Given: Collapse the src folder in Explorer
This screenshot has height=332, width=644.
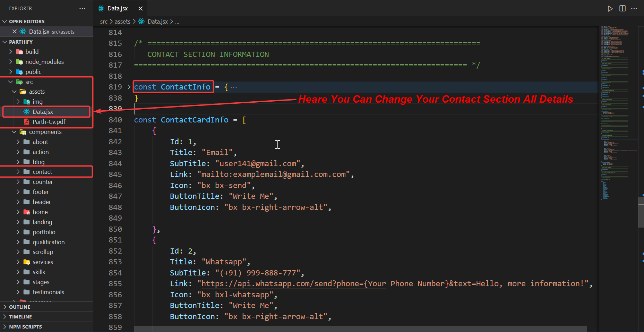Looking at the screenshot, I should tap(10, 82).
